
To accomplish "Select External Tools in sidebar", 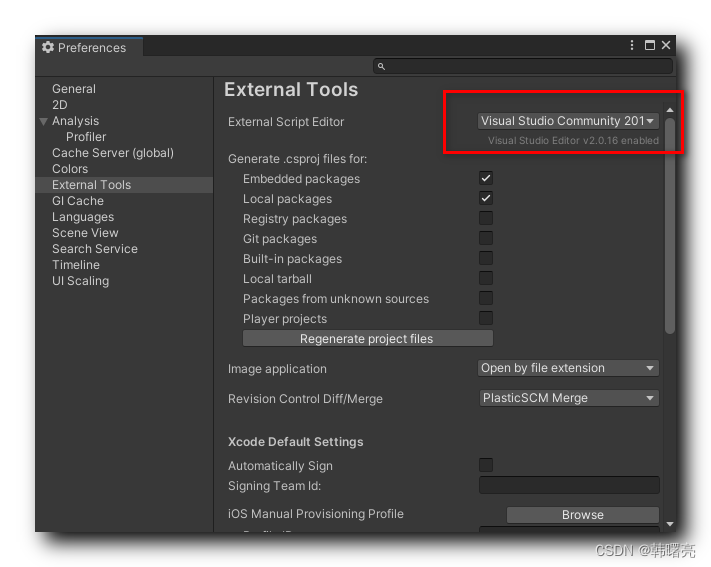I will pos(124,185).
